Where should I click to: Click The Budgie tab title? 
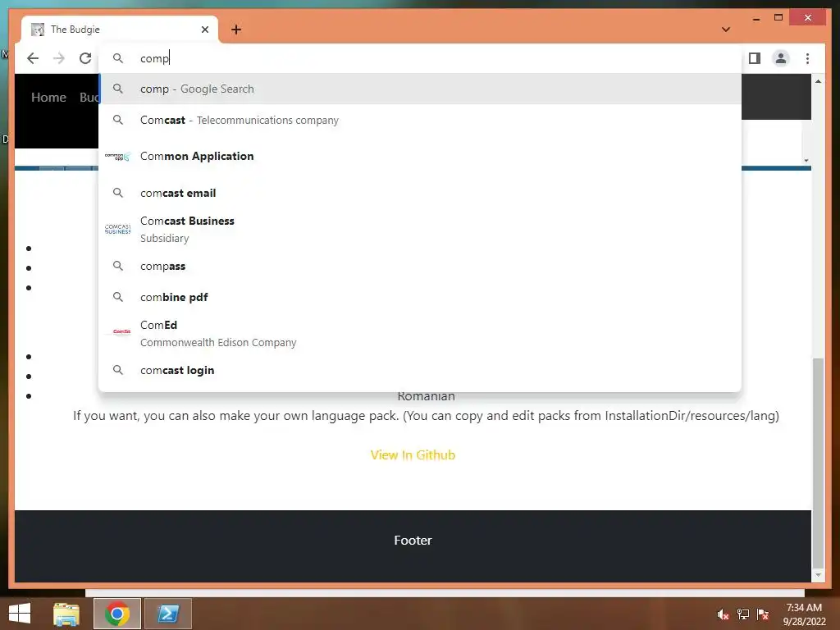pyautogui.click(x=75, y=30)
